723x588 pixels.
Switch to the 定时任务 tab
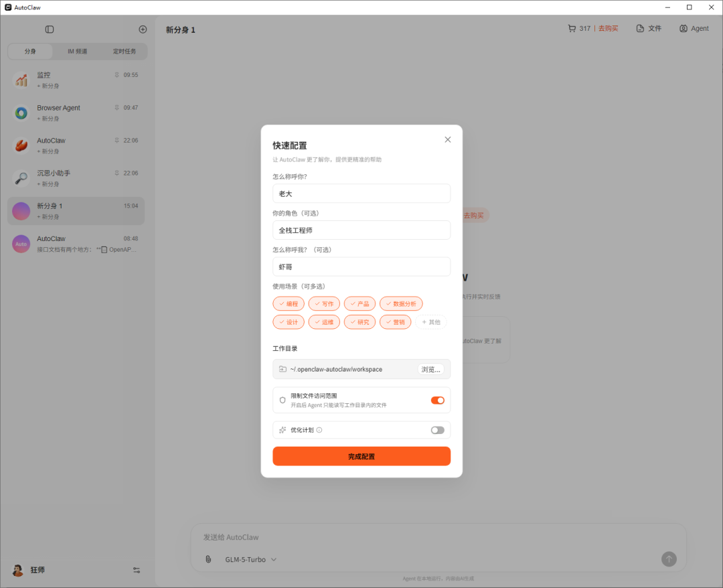pyautogui.click(x=125, y=51)
